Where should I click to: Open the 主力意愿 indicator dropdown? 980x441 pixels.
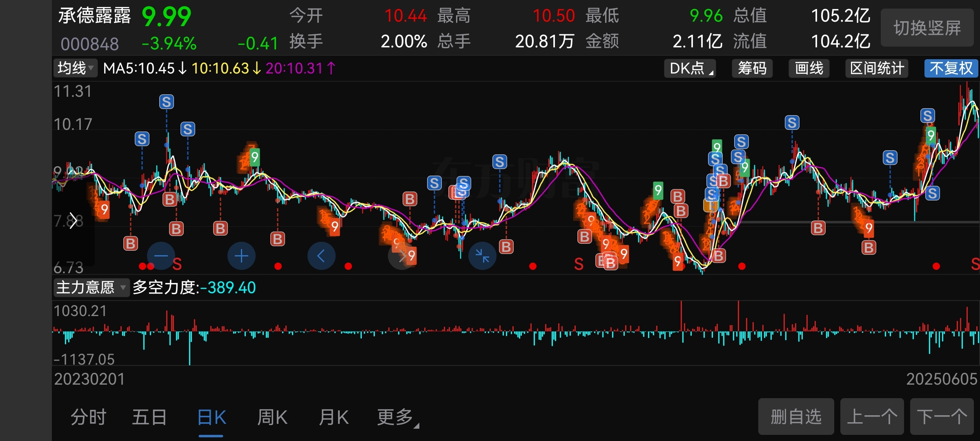click(x=91, y=287)
